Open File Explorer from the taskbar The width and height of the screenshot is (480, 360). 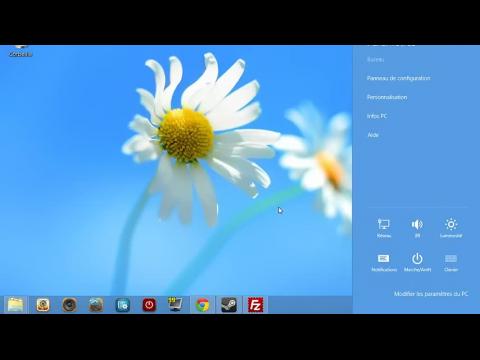(15, 305)
